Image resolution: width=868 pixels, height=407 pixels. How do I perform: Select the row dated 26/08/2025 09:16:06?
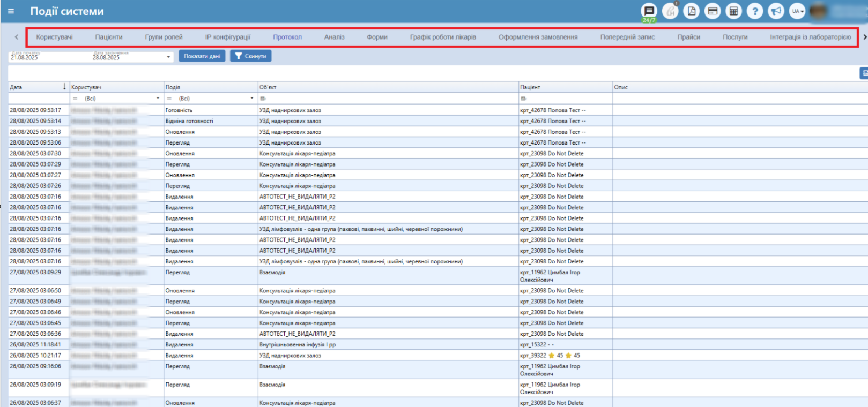tap(438, 370)
